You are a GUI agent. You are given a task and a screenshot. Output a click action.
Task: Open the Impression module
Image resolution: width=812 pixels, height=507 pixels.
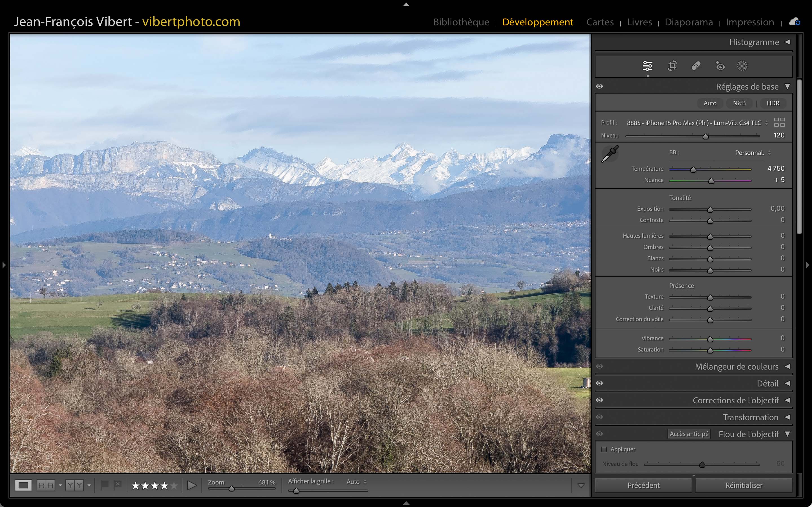pos(750,22)
